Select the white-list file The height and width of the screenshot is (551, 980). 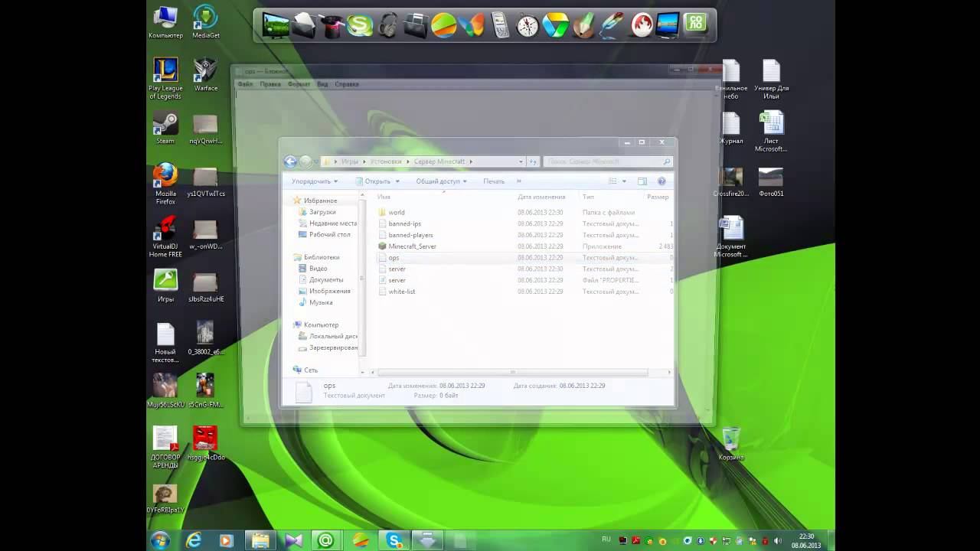401,292
